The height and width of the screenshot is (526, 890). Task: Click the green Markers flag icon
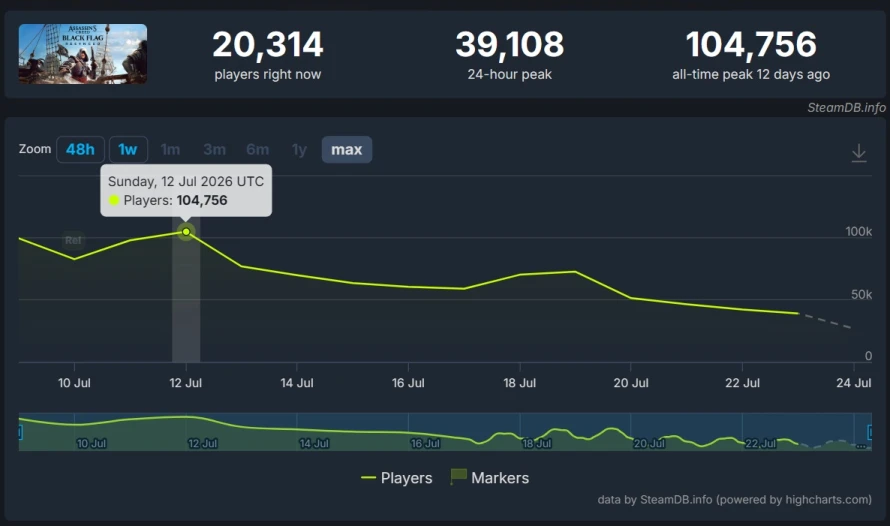coord(458,476)
